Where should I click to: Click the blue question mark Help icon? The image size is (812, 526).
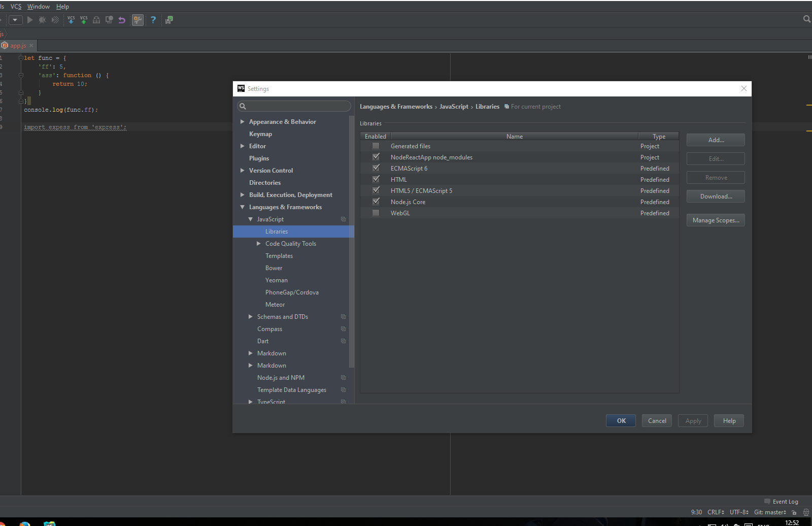click(x=153, y=20)
